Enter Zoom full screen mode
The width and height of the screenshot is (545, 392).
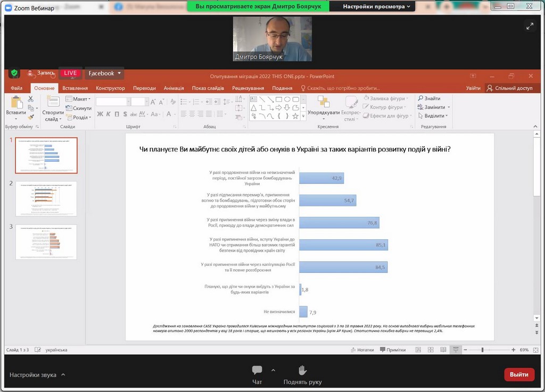coord(530,26)
